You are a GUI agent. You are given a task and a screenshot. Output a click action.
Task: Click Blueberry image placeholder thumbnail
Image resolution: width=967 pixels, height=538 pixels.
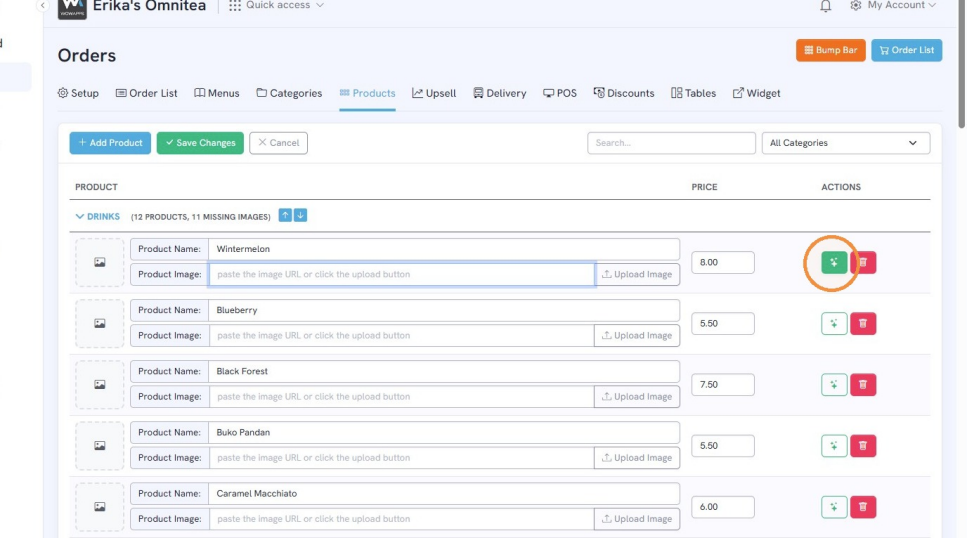tap(99, 323)
